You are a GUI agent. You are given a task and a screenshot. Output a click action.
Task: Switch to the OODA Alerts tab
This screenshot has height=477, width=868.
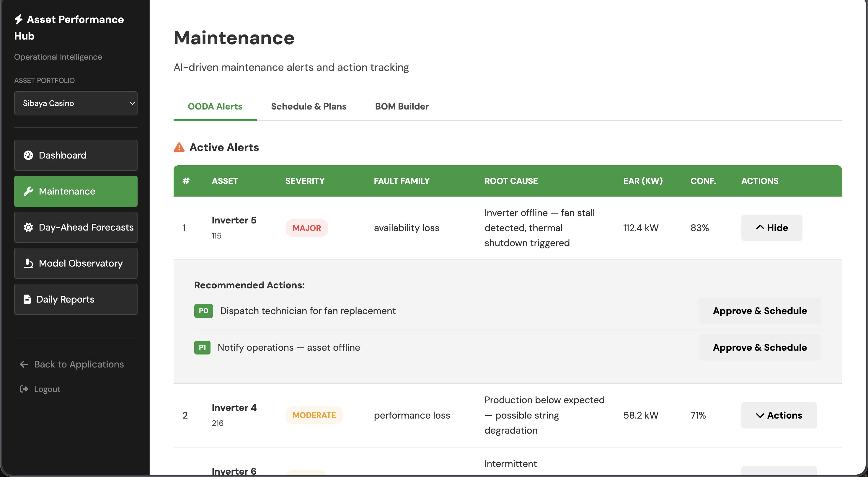click(x=215, y=107)
